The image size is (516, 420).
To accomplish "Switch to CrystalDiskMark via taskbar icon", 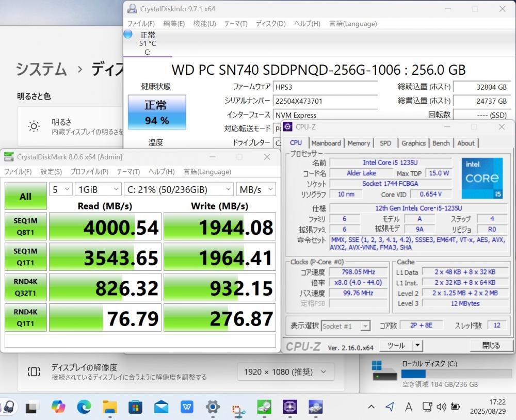I will [264, 407].
